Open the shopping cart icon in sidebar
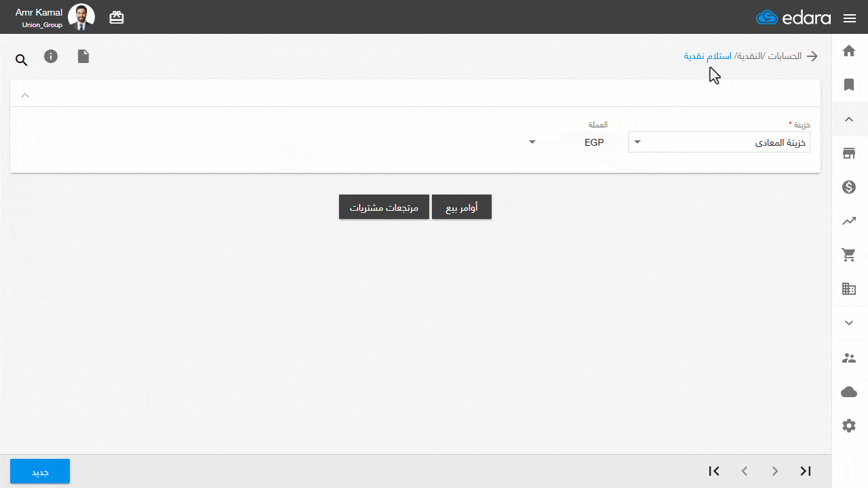The image size is (868, 488). [x=849, y=255]
